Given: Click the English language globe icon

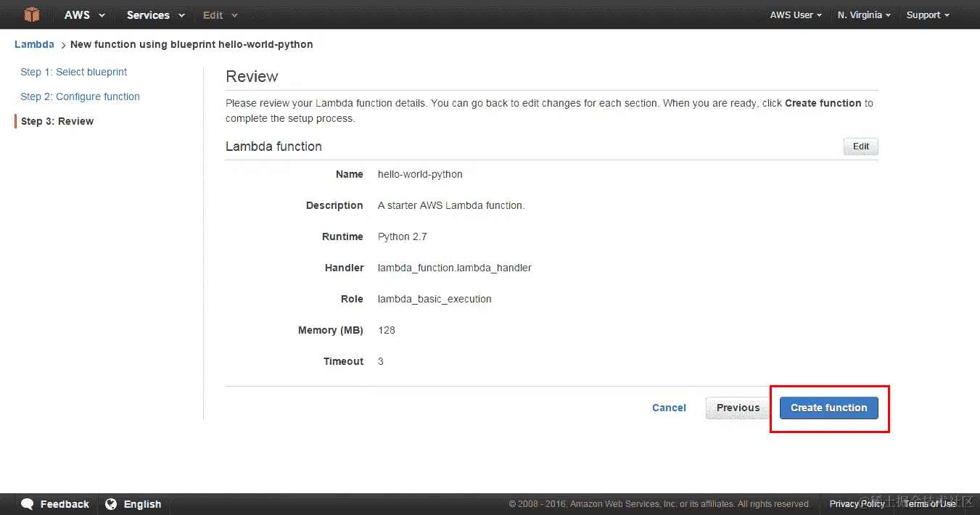Looking at the screenshot, I should tap(111, 504).
